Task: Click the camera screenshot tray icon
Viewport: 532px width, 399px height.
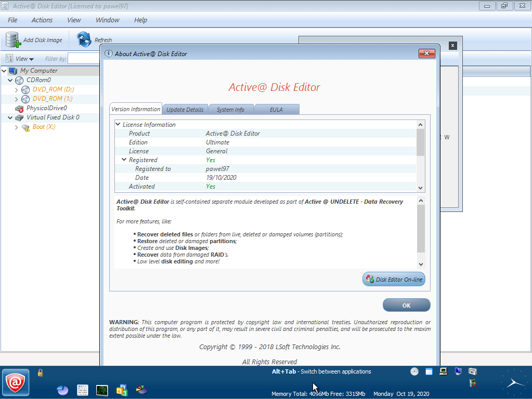Action: point(473,371)
